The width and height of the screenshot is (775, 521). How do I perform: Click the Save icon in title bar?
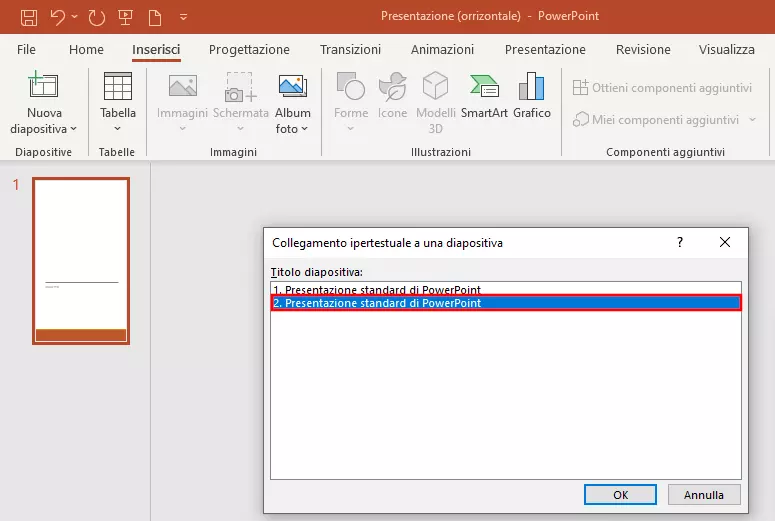tap(29, 17)
